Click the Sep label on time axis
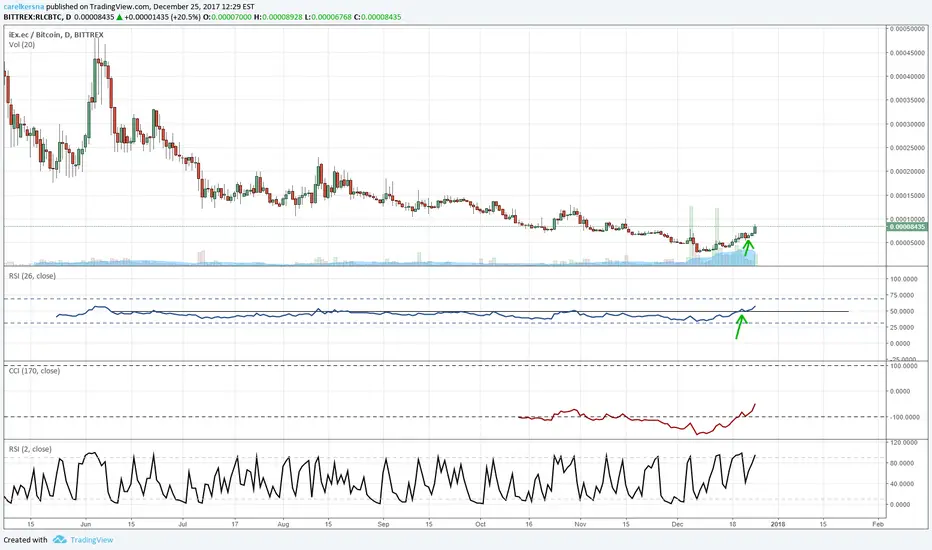The height and width of the screenshot is (550, 932). point(383,524)
